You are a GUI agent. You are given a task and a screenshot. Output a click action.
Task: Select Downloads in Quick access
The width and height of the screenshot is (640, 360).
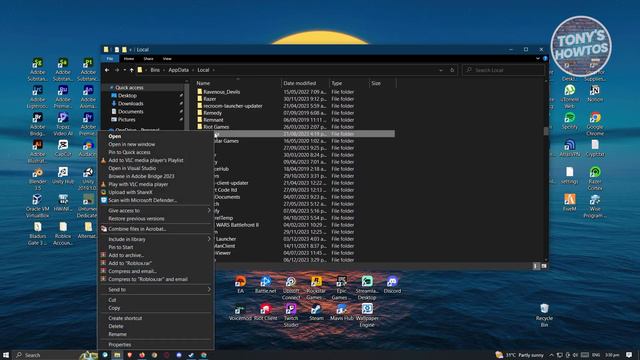coord(131,104)
